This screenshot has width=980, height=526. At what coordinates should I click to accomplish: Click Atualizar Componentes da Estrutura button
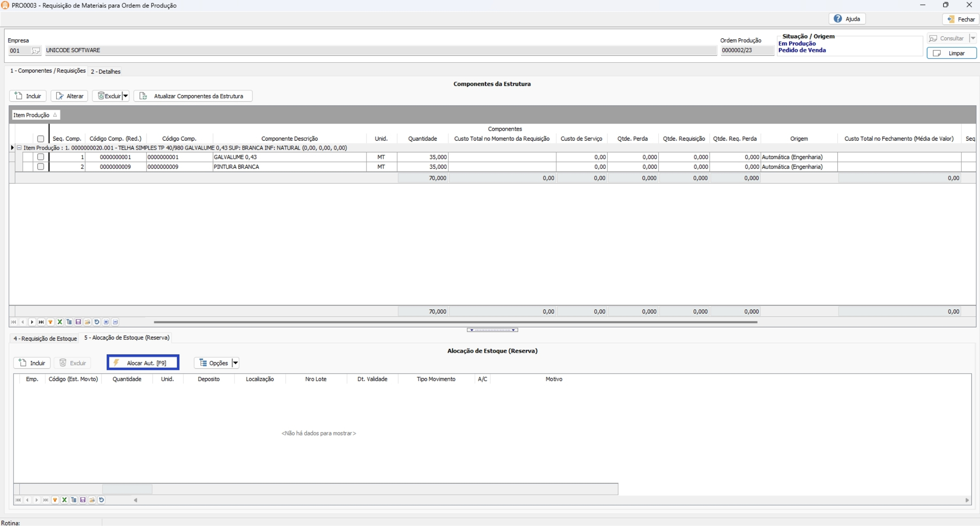pos(193,96)
